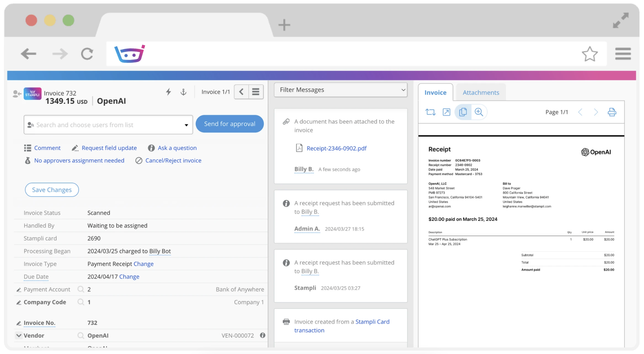Click the invoice list hamburger icon

tap(256, 92)
